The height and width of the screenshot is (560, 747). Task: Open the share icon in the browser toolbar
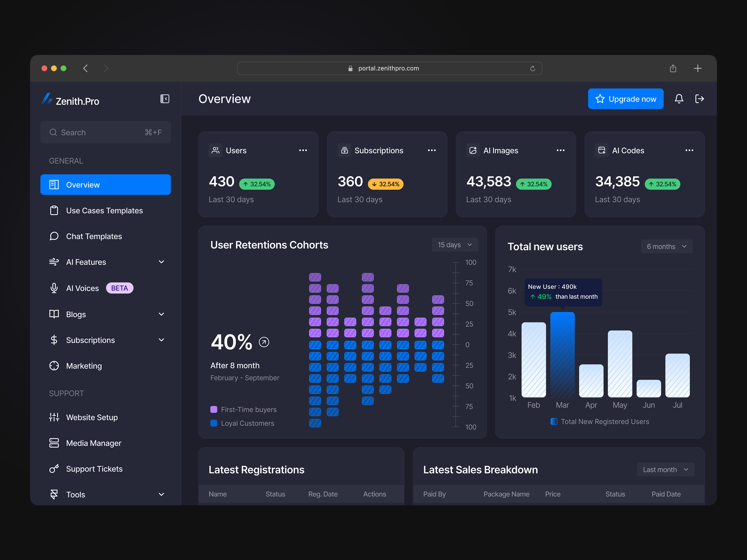pos(673,68)
